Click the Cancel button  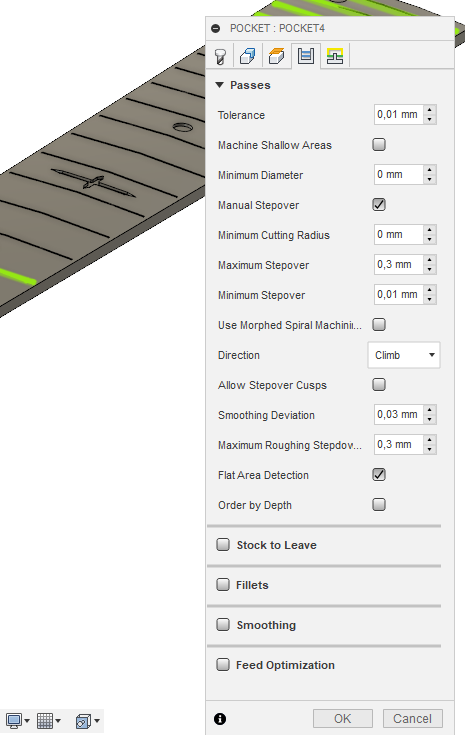[x=412, y=719]
